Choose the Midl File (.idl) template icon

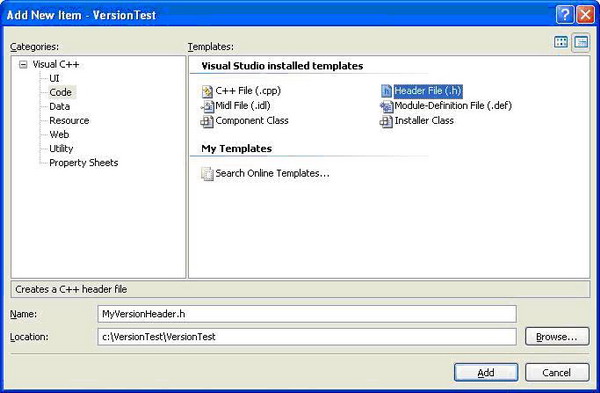pyautogui.click(x=207, y=106)
